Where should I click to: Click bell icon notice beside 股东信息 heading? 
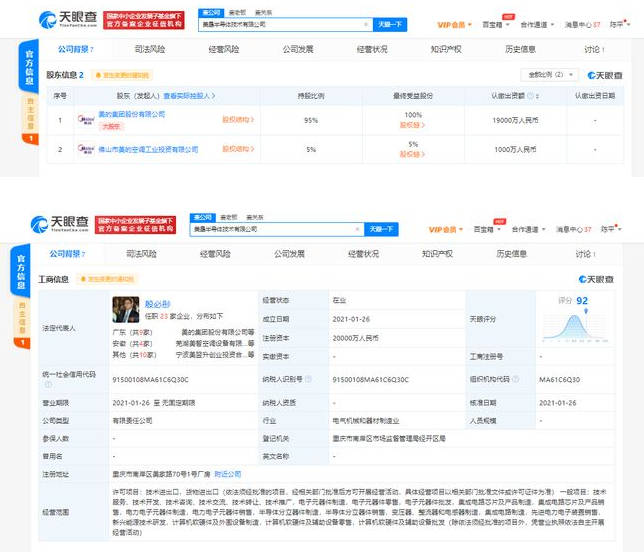(x=122, y=75)
